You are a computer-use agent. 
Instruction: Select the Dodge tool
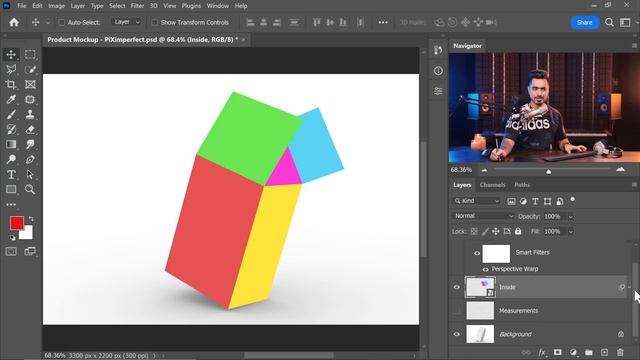11,160
